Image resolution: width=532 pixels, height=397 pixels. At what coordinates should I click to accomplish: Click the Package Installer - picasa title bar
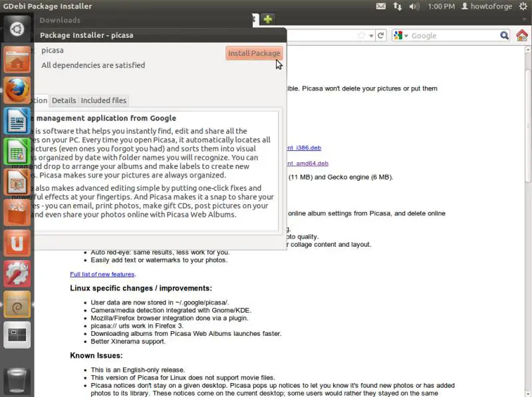point(160,35)
